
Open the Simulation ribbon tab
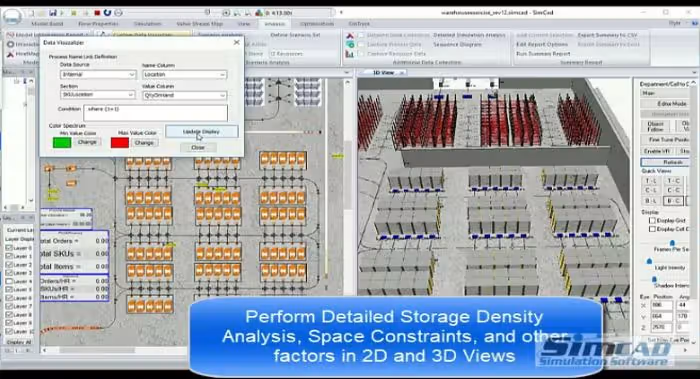148,24
